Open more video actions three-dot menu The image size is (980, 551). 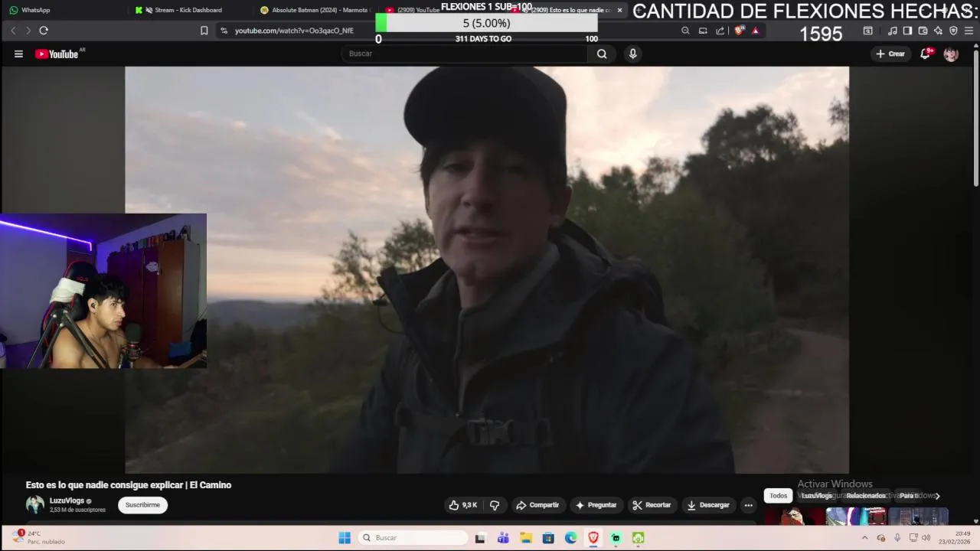tap(748, 505)
